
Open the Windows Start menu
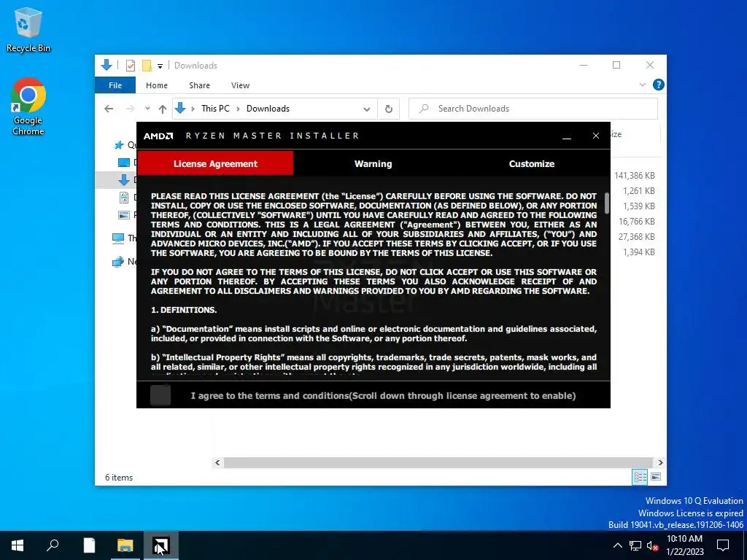click(18, 545)
